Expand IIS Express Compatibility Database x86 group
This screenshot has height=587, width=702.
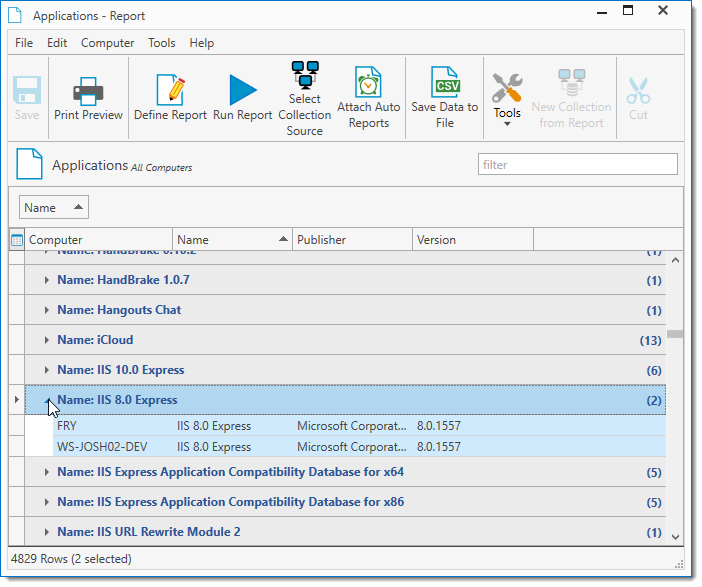(x=47, y=502)
